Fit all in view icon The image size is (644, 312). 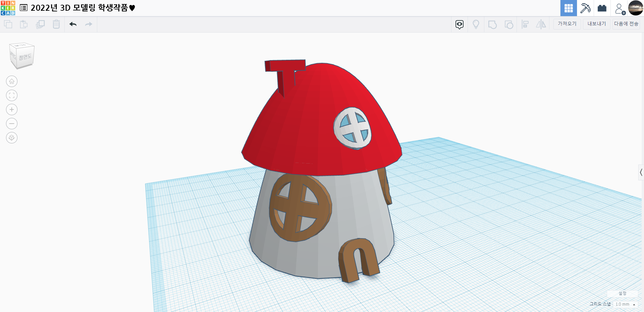click(12, 95)
